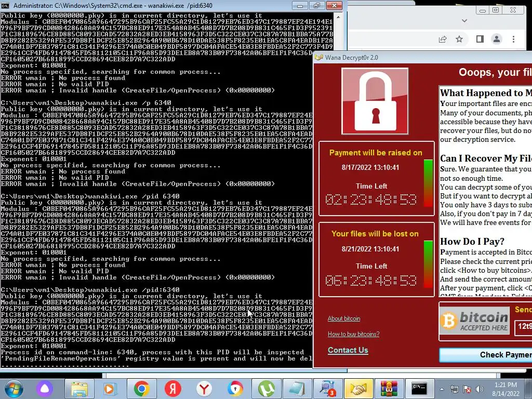Expand Chrome's tab search chevron
Image resolution: width=532 pixels, height=399 pixels.
464,21
